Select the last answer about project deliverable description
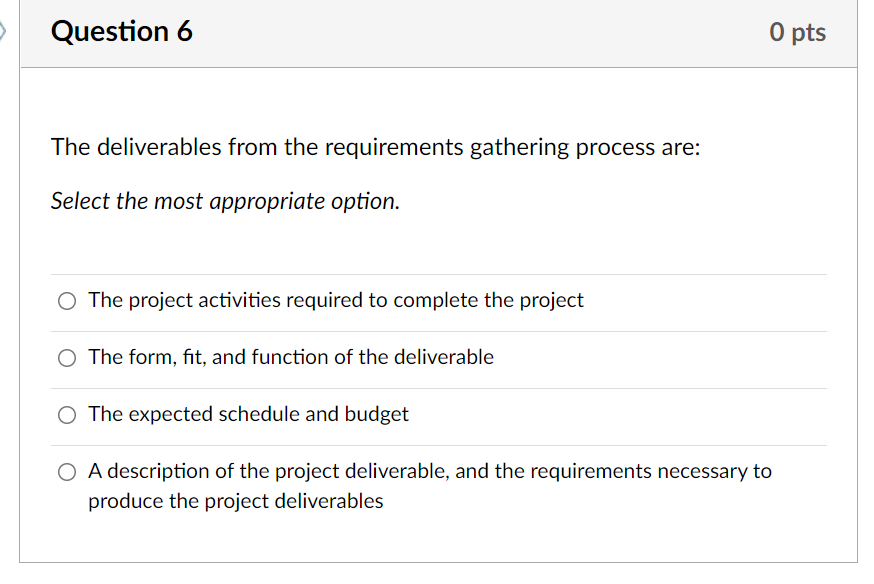Viewport: 874px width, 584px height. 66,471
